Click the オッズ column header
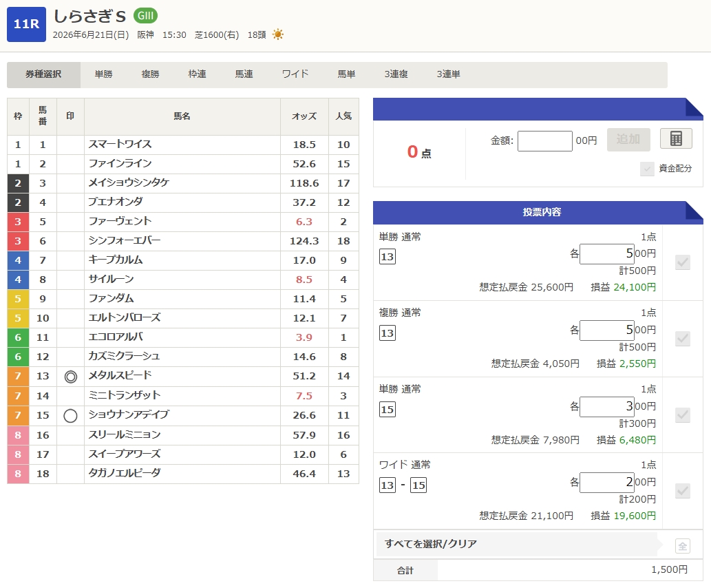 (x=304, y=116)
